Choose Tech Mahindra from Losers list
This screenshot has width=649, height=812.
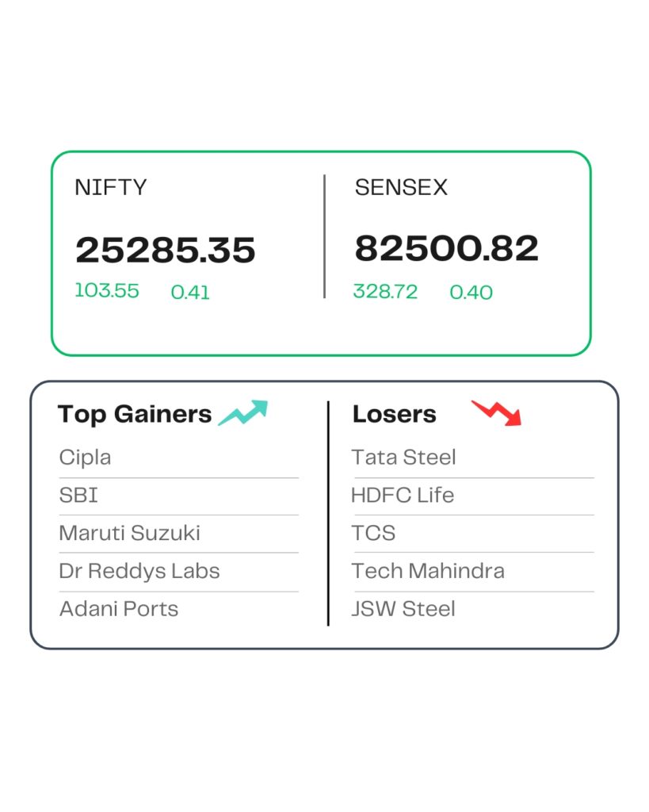pos(428,571)
